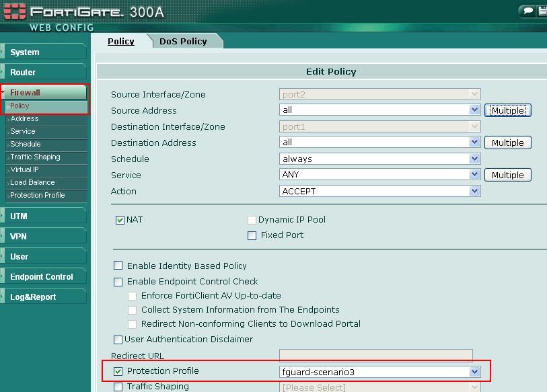Screen dimensions: 547x392
Task: Switch to the DoS Policy tab
Action: (183, 41)
